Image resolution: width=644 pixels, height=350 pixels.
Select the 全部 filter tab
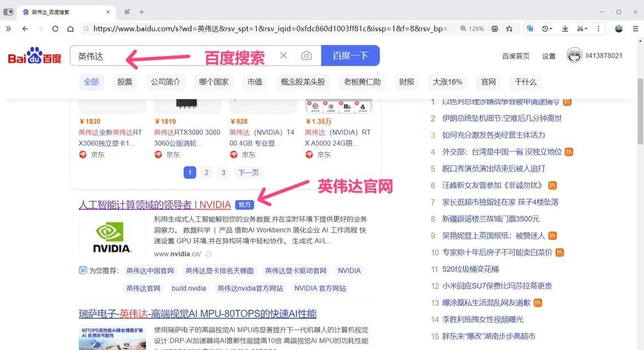[x=91, y=81]
